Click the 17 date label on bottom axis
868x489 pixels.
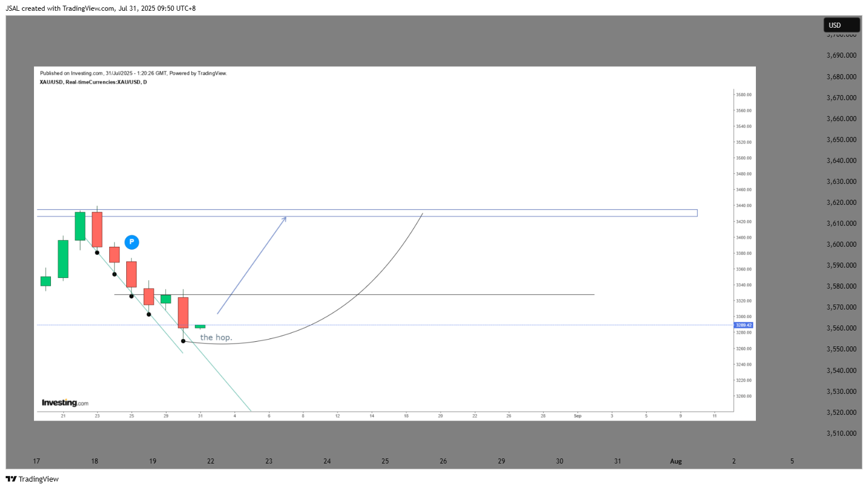point(36,461)
